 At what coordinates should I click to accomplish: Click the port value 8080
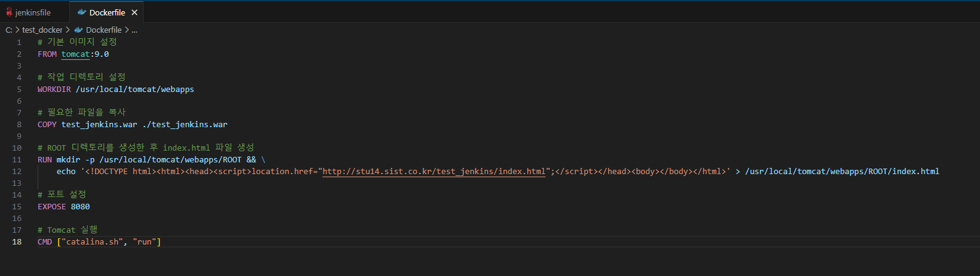80,207
